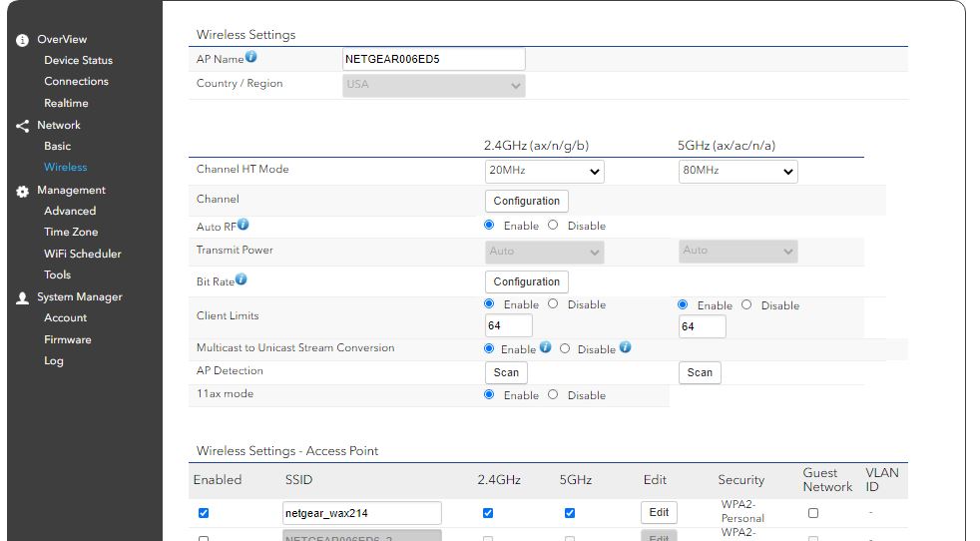Click OverView sidebar heading

[62, 39]
